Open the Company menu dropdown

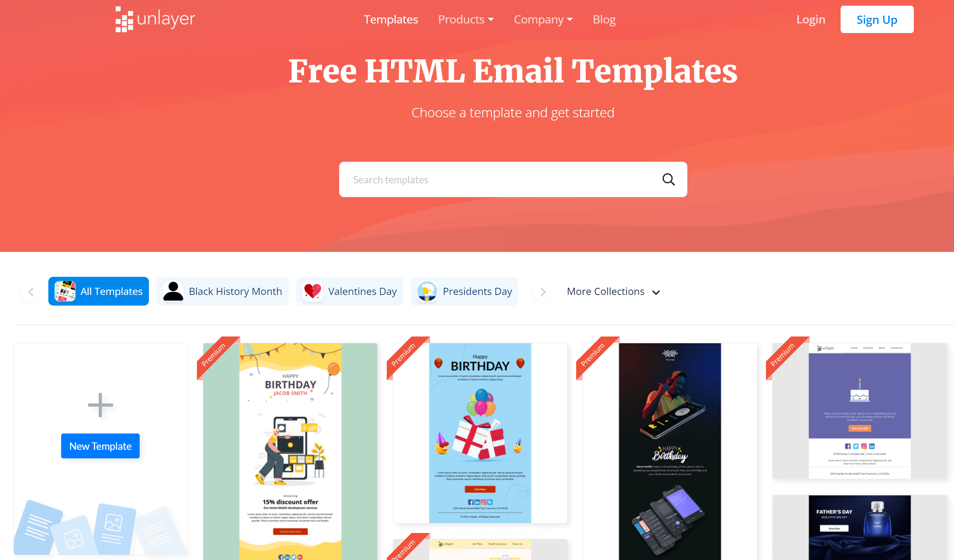tap(543, 19)
